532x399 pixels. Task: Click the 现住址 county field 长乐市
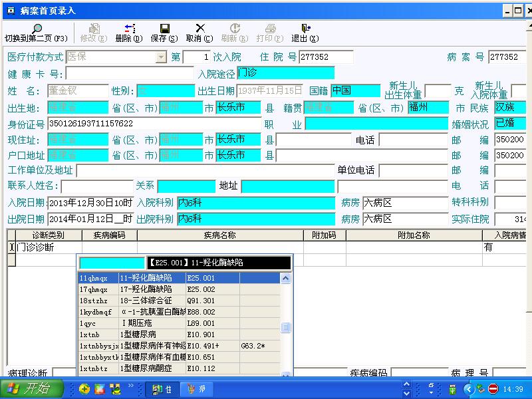238,140
